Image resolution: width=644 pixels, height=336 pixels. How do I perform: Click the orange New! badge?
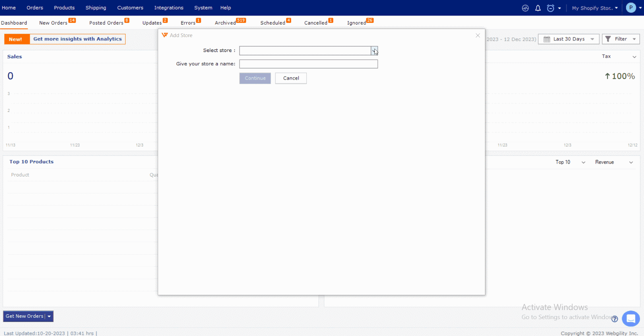[x=17, y=39]
